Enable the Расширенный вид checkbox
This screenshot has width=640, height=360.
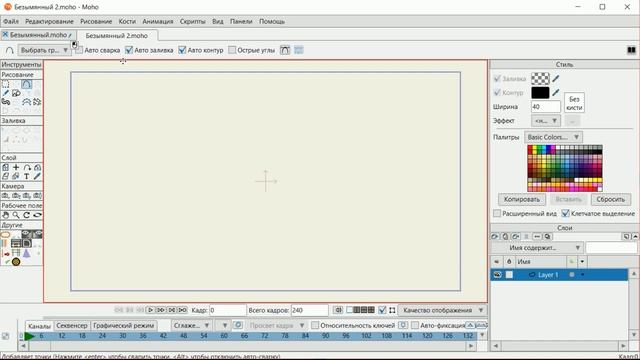[497, 213]
